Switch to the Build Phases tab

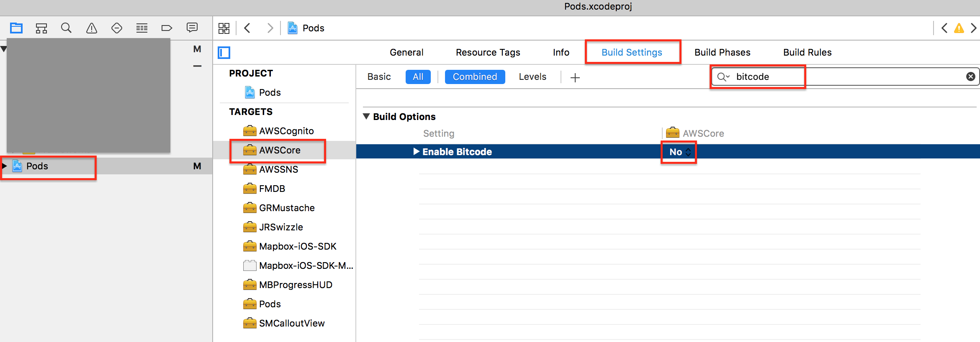tap(722, 52)
